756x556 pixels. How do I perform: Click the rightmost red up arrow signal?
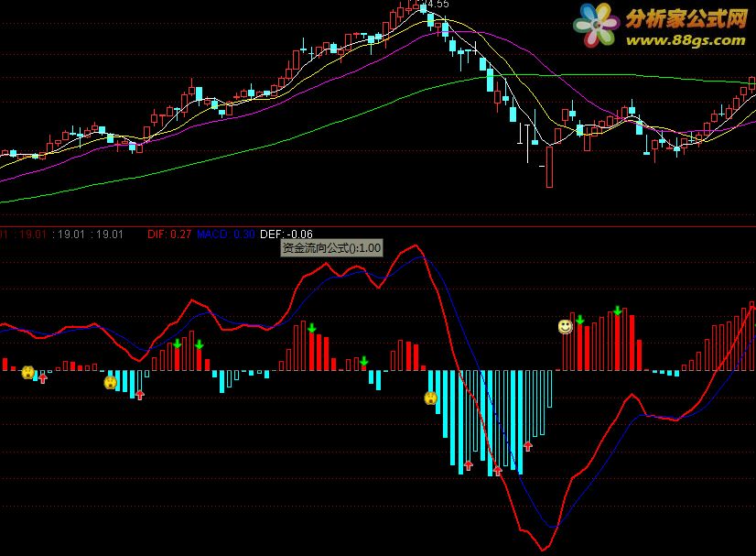click(528, 446)
